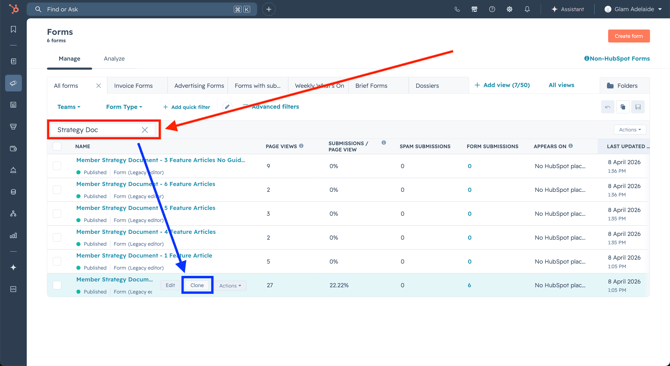Click the undo view changes icon

tap(608, 107)
